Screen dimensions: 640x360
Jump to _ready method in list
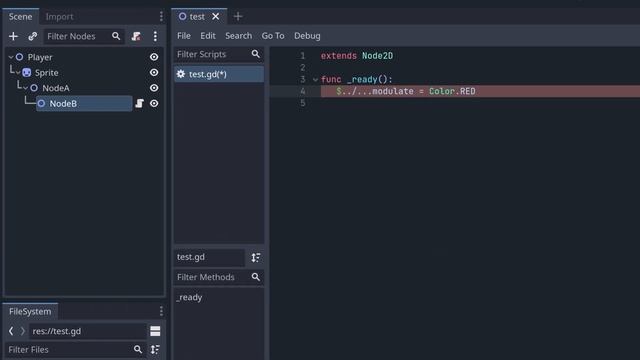tap(189, 297)
